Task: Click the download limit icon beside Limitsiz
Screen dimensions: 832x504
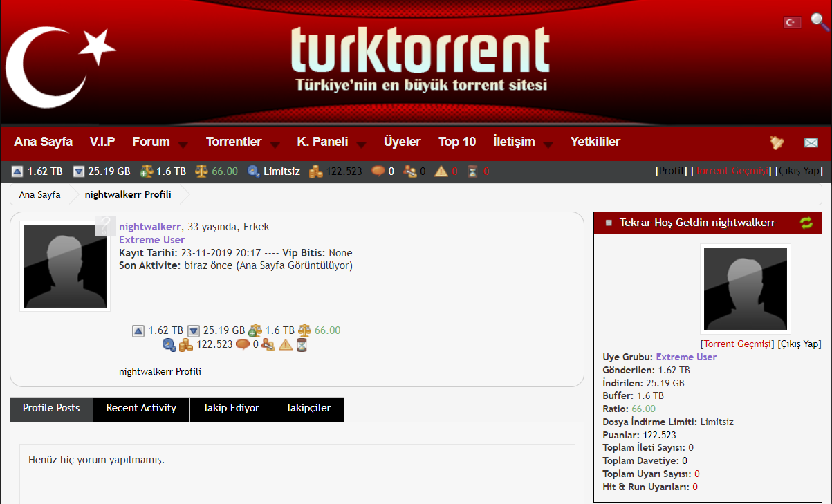Action: [254, 171]
